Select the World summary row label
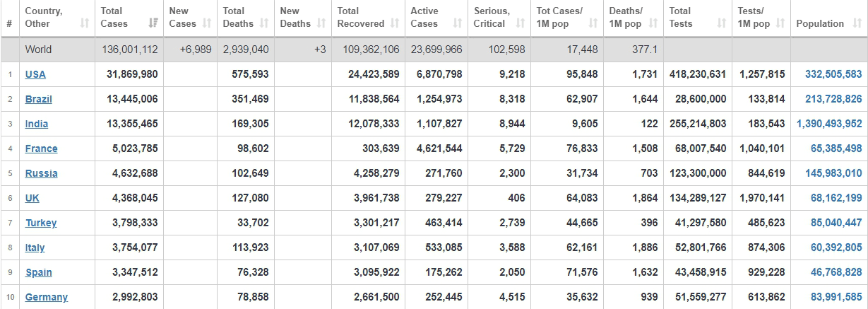 click(38, 49)
